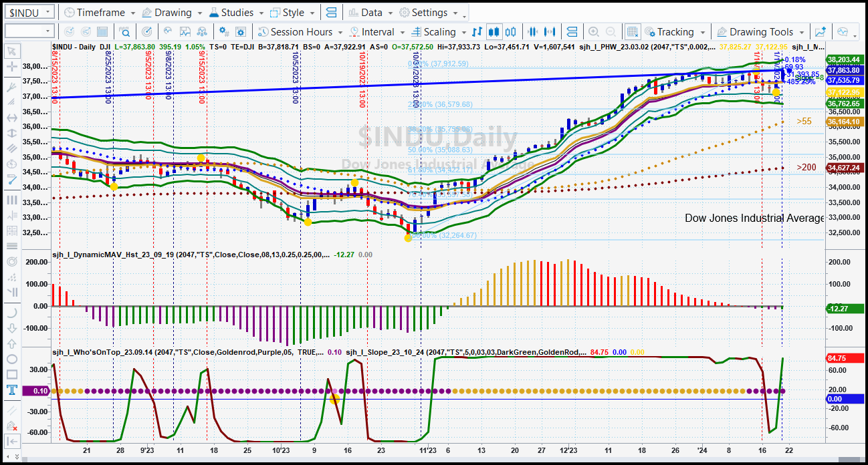Toggle the filled candlestick bar style

click(495, 31)
